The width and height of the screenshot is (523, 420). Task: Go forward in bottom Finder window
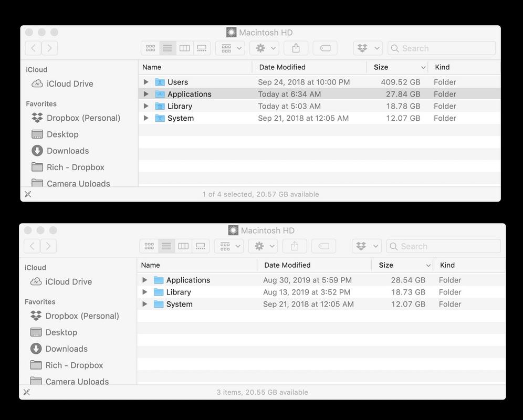point(48,246)
